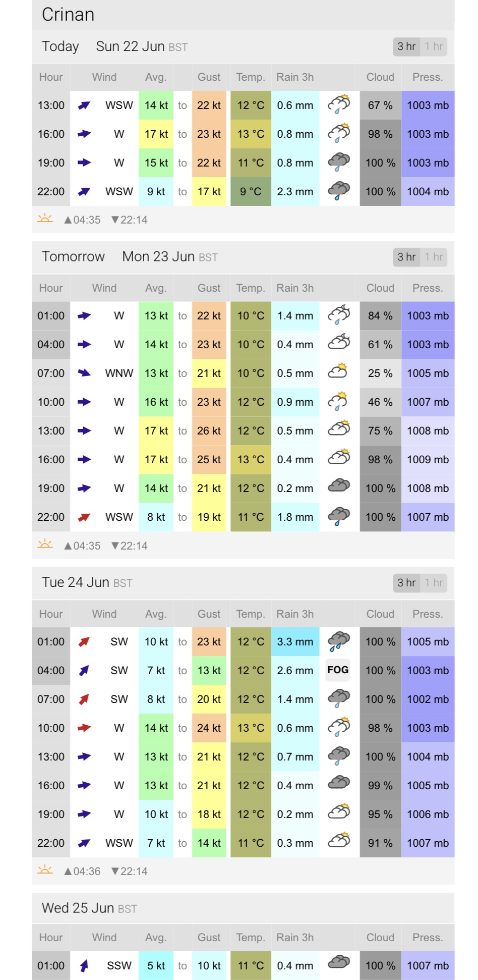The image size is (478, 980).
Task: Click the sunny cloud icon at Monday 07:00
Action: point(338,372)
